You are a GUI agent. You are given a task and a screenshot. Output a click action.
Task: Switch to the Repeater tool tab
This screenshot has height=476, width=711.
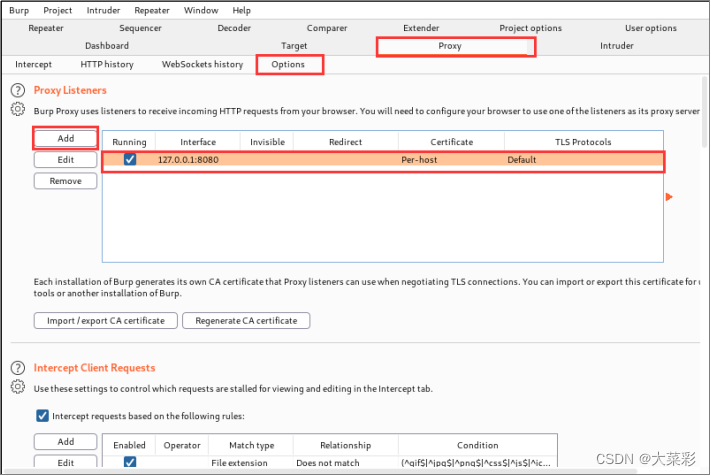pyautogui.click(x=46, y=28)
